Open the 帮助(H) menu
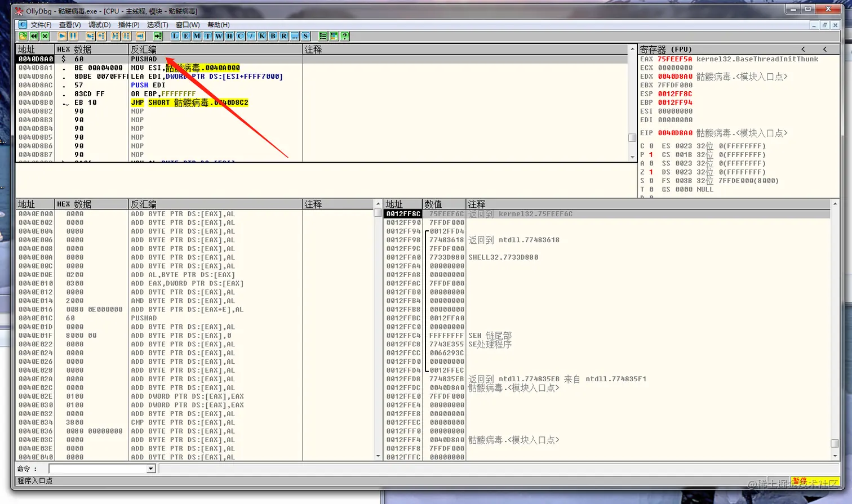The height and width of the screenshot is (504, 852). point(219,25)
